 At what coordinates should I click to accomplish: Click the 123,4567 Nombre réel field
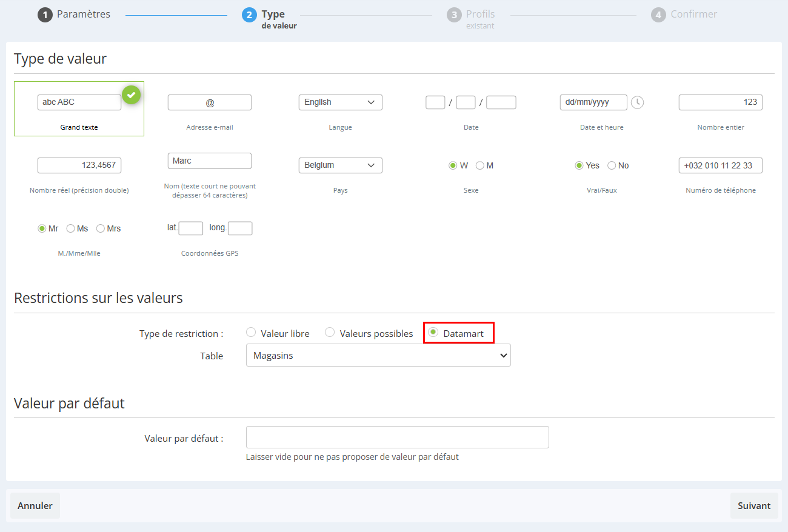(x=79, y=165)
